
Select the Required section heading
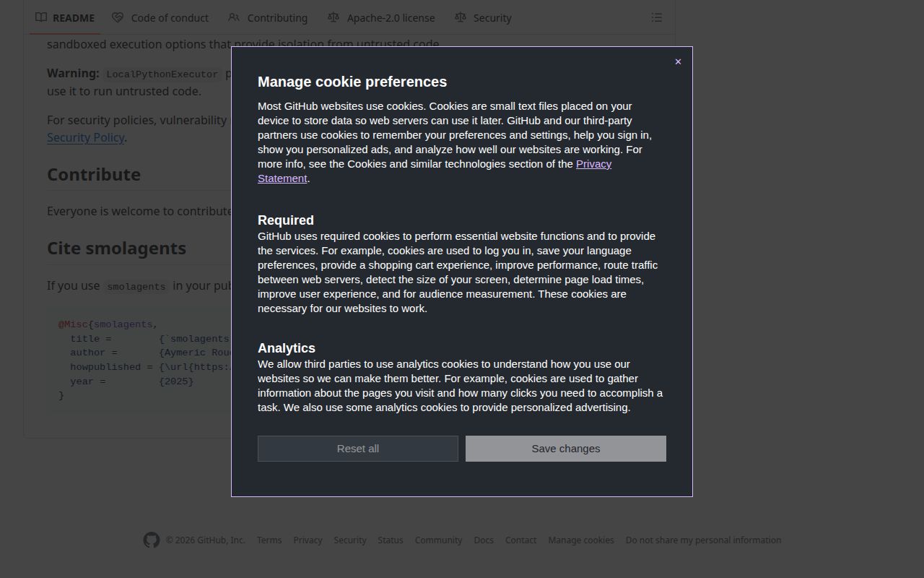click(x=286, y=220)
